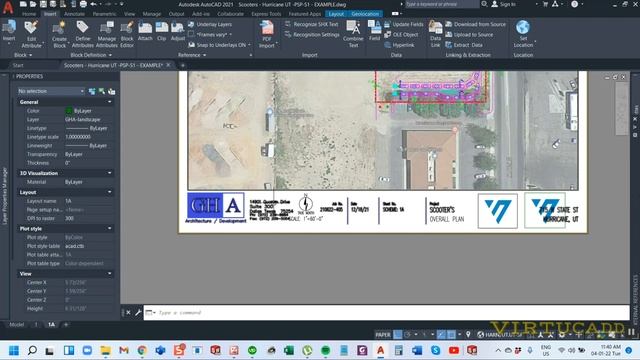
Task: Click the acad.ctb plot style table value
Action: coord(74,246)
